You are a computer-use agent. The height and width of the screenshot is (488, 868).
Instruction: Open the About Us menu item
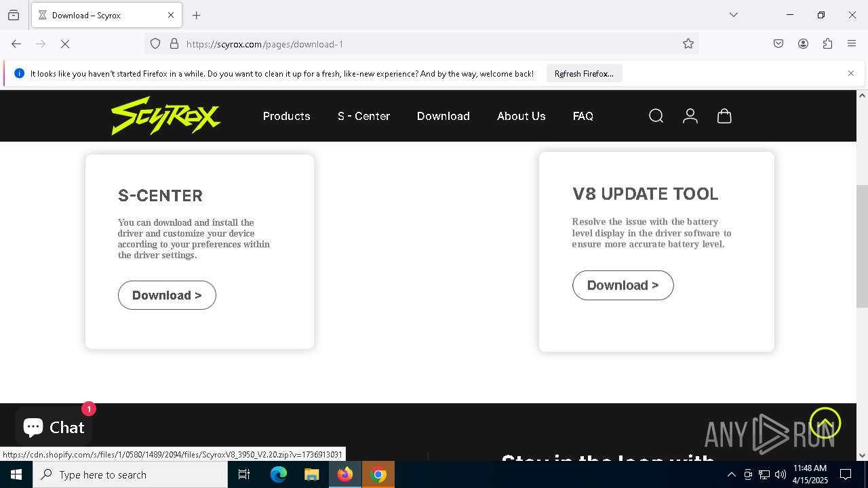521,117
